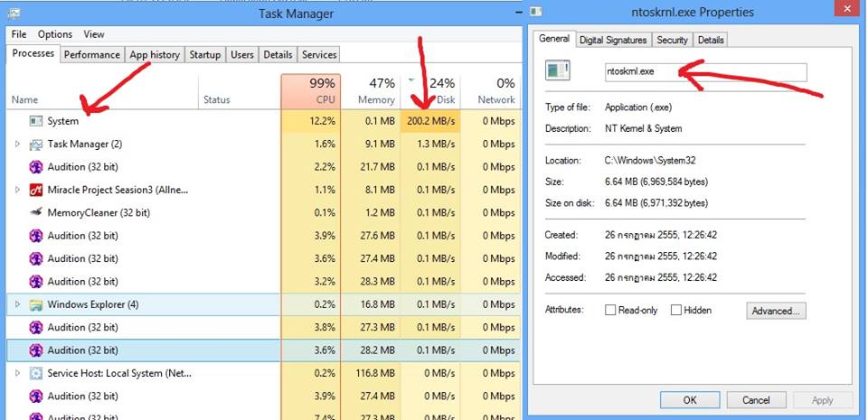Sort processes by Network column header
The height and width of the screenshot is (420, 868).
490,92
